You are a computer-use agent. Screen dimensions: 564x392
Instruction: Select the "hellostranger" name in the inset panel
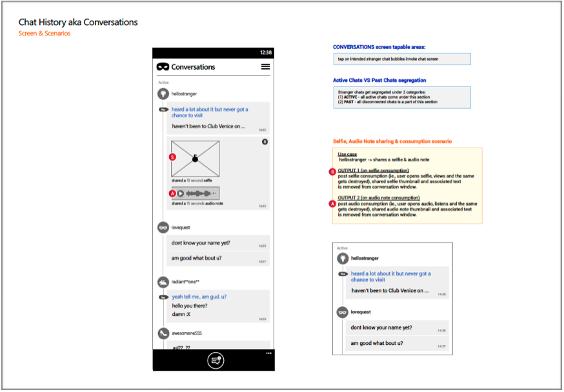click(365, 259)
